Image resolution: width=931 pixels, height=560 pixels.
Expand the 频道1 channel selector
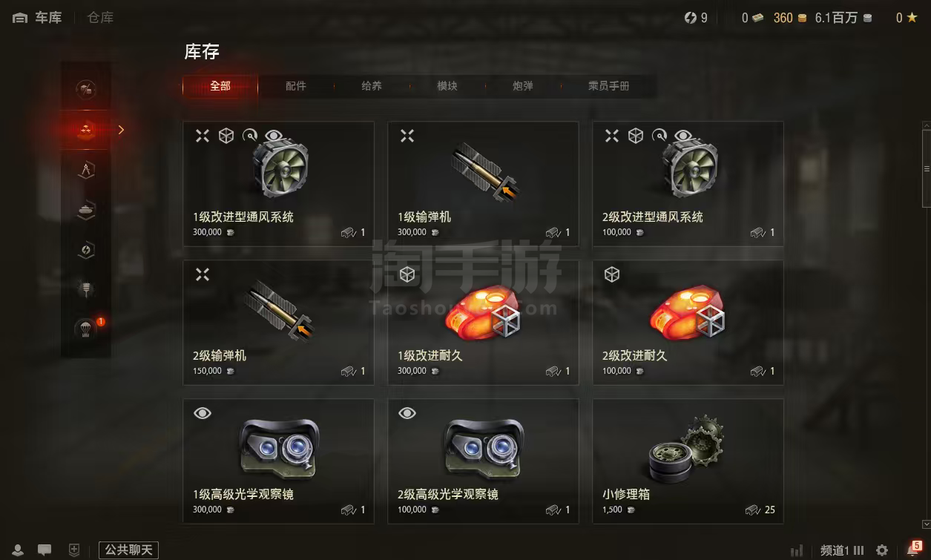tap(842, 550)
